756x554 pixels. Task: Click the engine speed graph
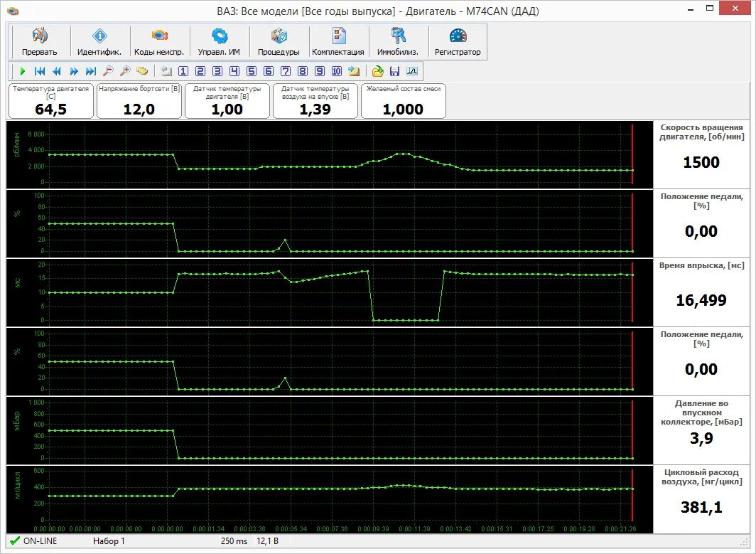click(x=330, y=155)
